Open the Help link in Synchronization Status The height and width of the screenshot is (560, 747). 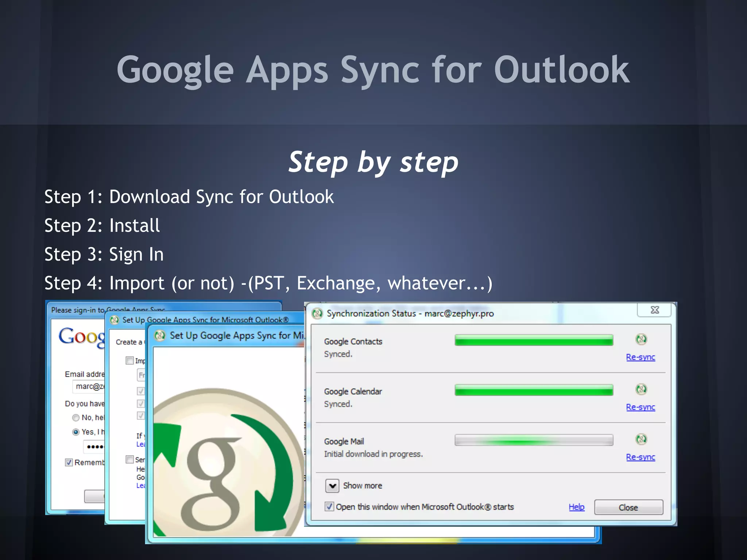576,507
